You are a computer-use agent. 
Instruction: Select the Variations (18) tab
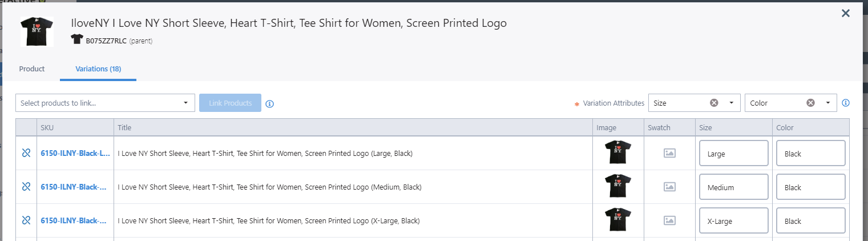coord(98,69)
